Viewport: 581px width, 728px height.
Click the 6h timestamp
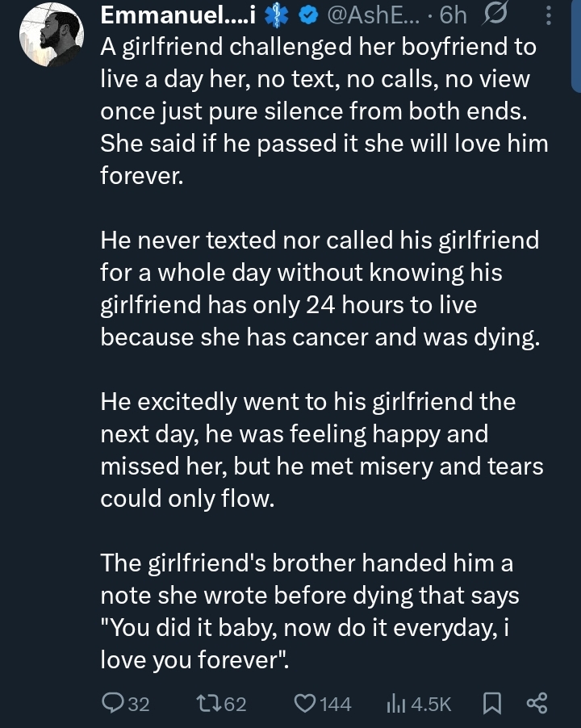point(454,15)
